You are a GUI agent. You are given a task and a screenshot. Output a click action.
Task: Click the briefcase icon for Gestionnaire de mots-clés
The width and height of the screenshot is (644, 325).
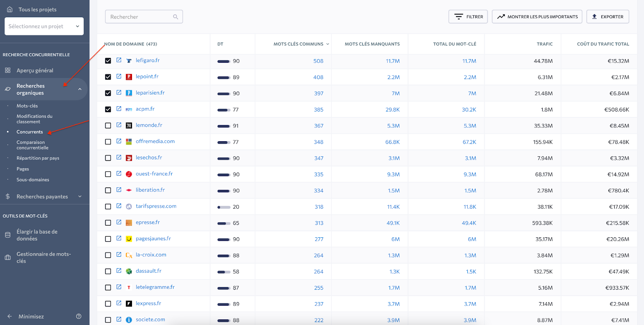pyautogui.click(x=8, y=257)
